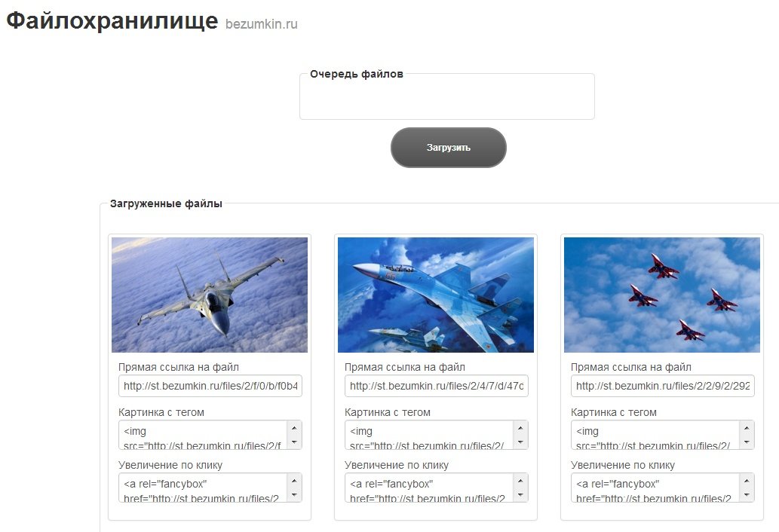Click first card's Увеличение по клику textarea
Image resolution: width=779 pixels, height=532 pixels.
pos(203,488)
